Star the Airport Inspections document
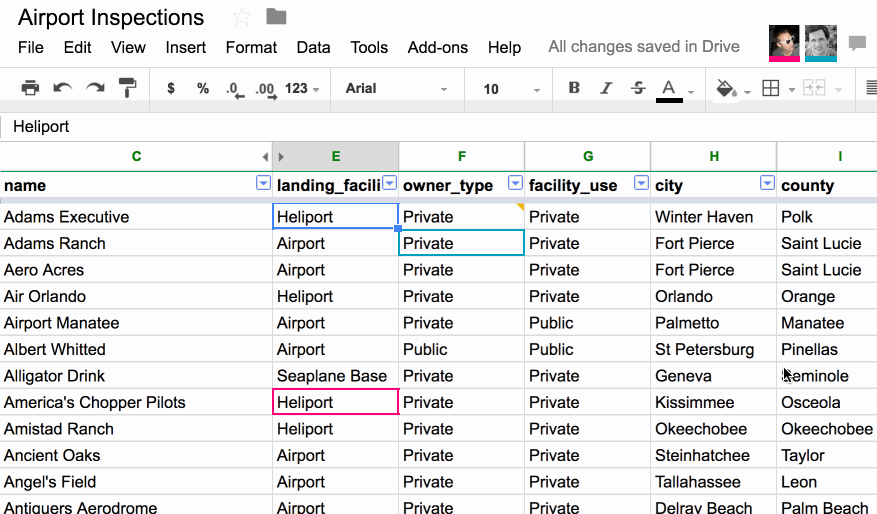This screenshot has height=514, width=877. click(x=242, y=17)
